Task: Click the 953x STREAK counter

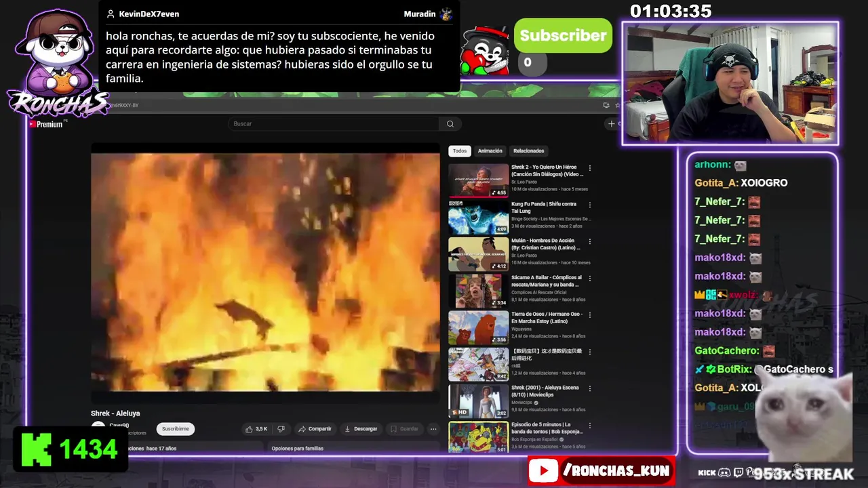Action: (x=804, y=474)
